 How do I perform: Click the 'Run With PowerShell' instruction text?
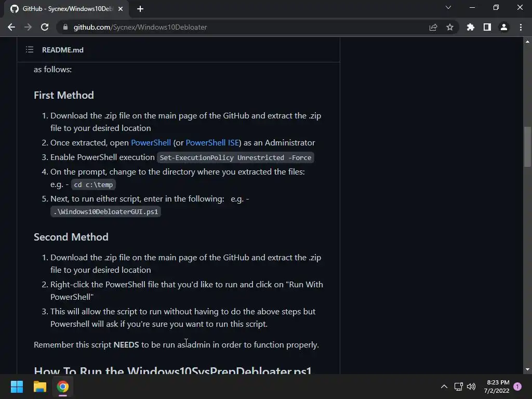[x=187, y=291]
